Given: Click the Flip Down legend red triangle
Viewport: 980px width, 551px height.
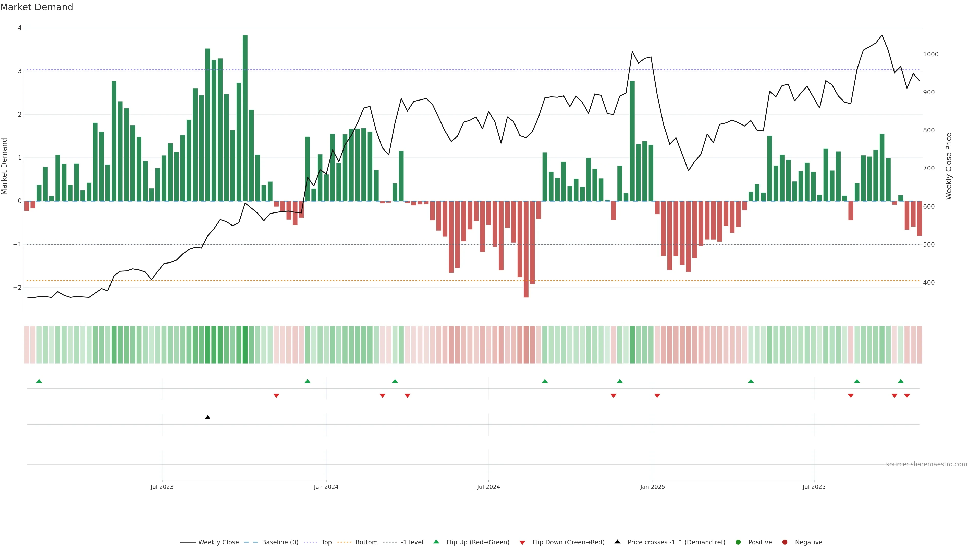Looking at the screenshot, I should 522,543.
